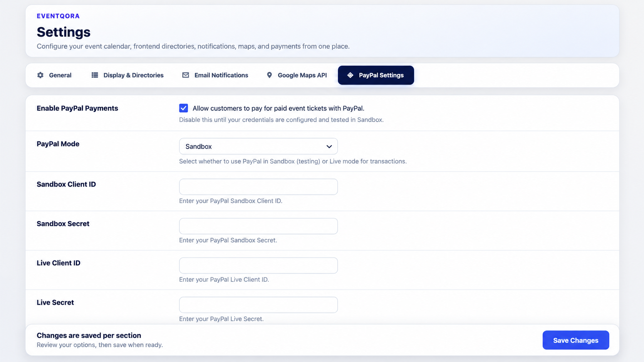Image resolution: width=644 pixels, height=362 pixels.
Task: Click the list icon beside Display & Directories
Action: tap(95, 75)
